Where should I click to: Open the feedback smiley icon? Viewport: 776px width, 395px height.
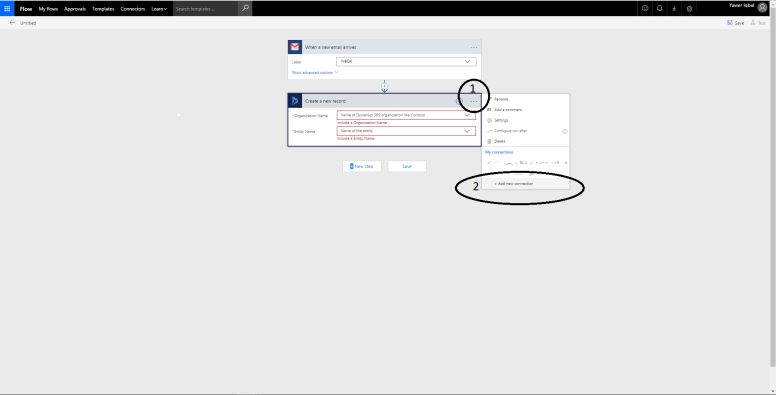(x=645, y=8)
